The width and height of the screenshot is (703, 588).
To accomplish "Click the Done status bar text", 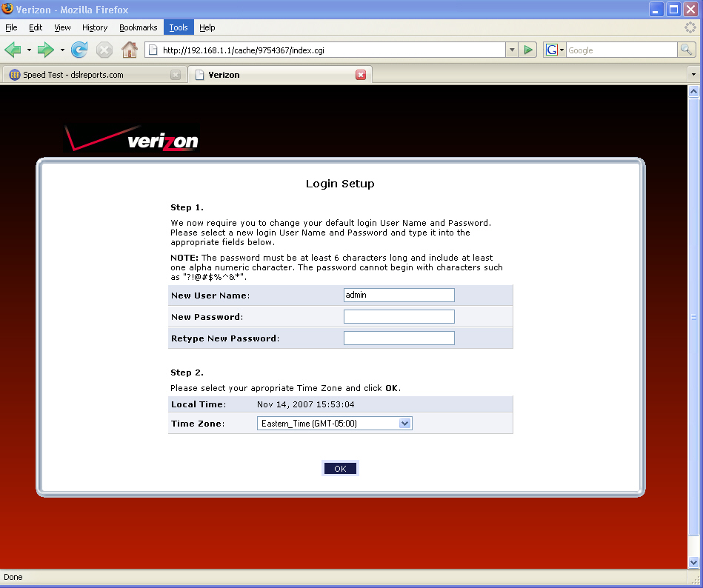I will (13, 577).
